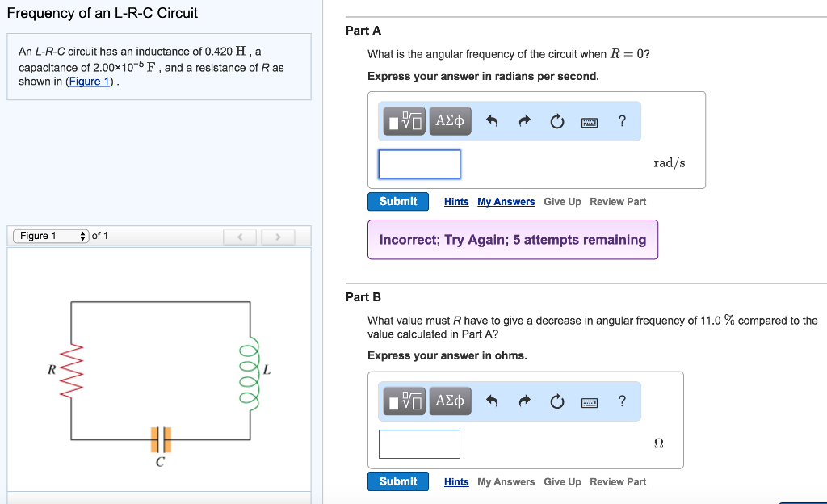Click the Part A answer input field
Viewport: 827px width, 504px height.
(419, 164)
